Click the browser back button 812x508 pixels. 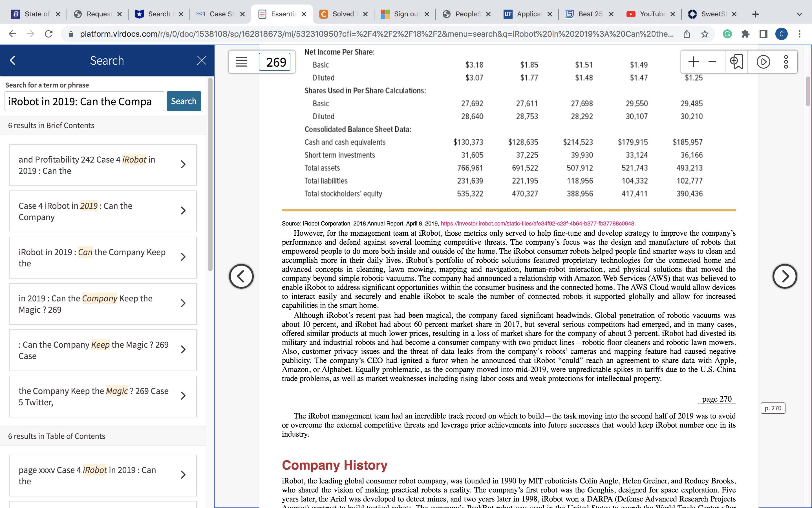coord(12,34)
